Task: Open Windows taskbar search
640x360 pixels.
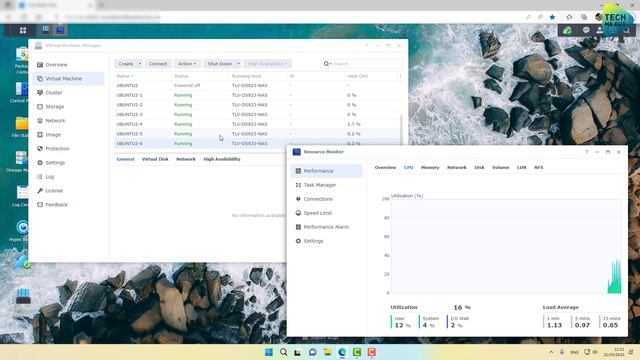Action: click(x=283, y=352)
